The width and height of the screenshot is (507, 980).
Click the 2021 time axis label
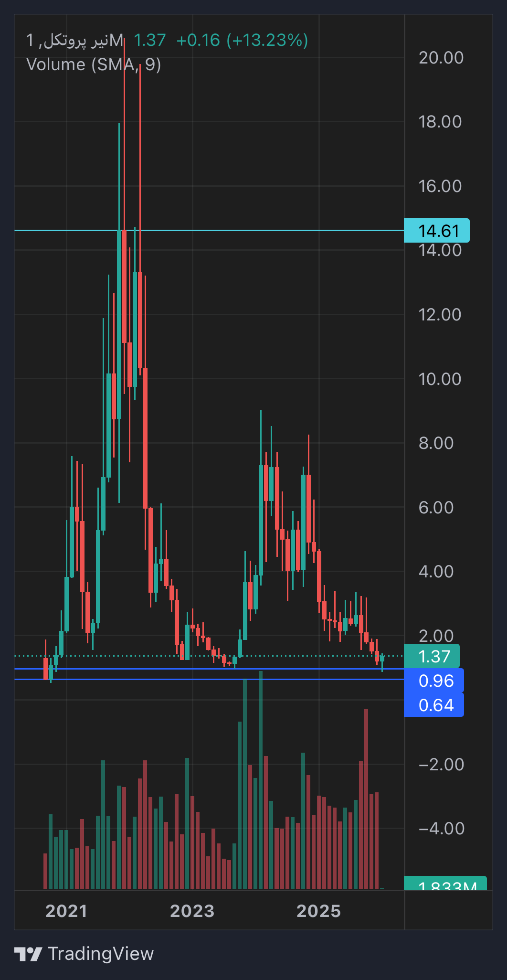(x=66, y=911)
